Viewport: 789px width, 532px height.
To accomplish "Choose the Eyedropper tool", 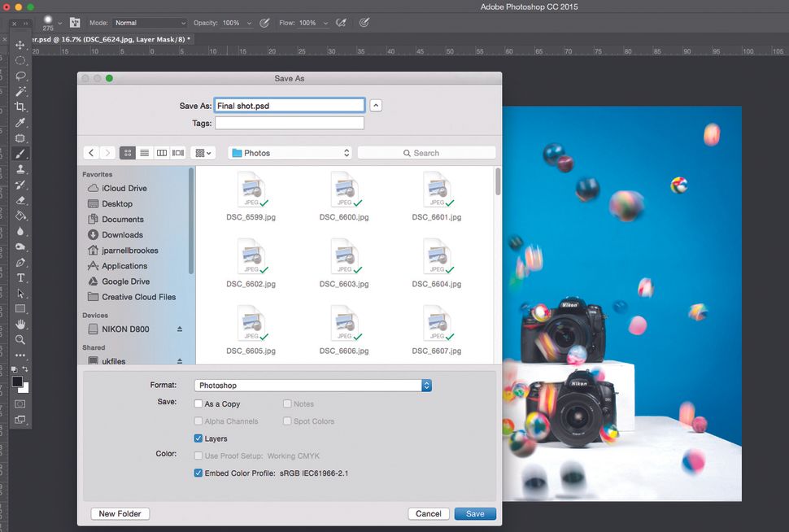I will pos(20,122).
